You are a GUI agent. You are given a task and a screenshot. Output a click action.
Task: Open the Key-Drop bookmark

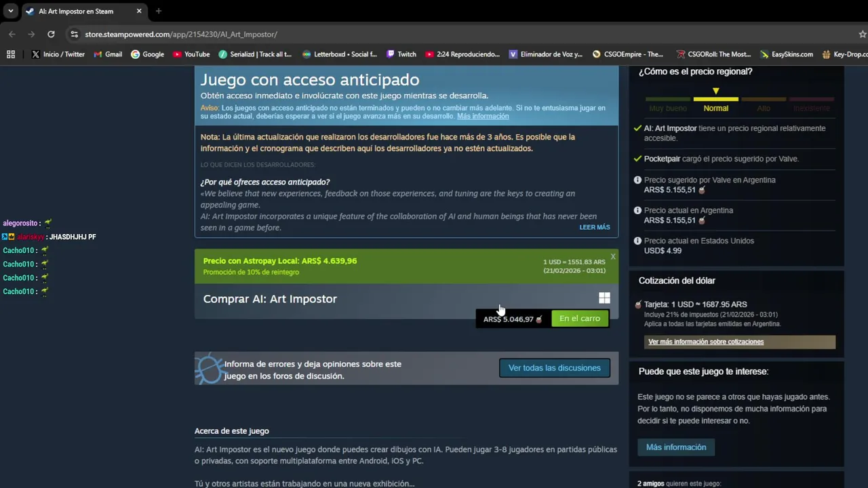(x=845, y=54)
